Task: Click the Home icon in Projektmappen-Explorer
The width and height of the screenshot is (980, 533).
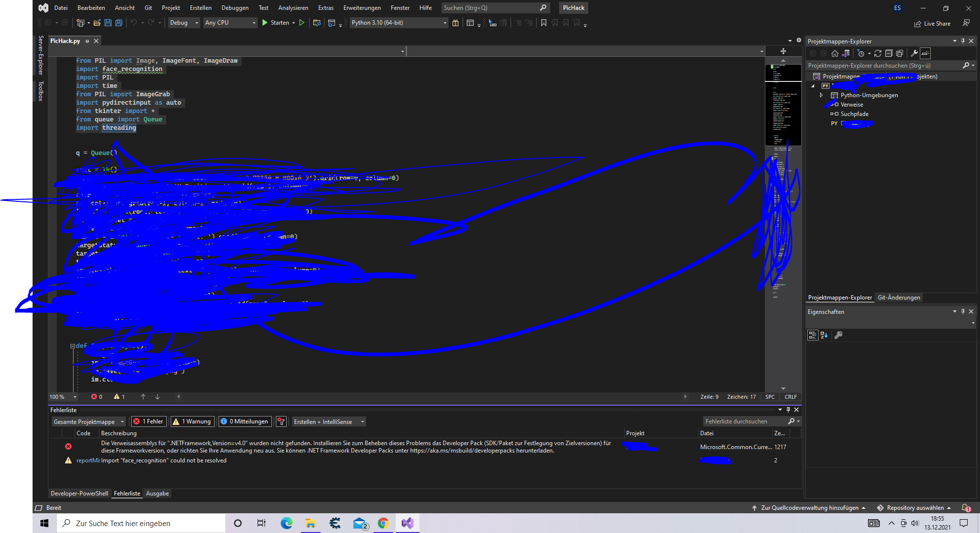Action: click(x=834, y=53)
